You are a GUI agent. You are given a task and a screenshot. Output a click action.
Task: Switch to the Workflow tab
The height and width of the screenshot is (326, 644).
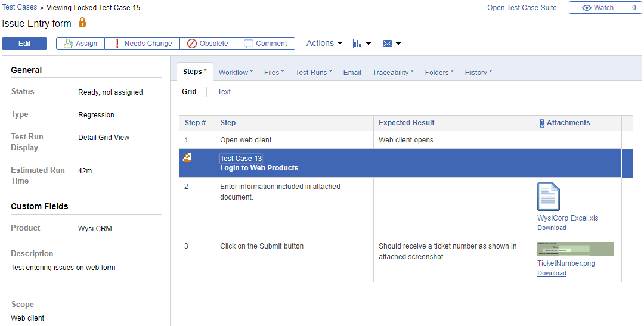236,73
